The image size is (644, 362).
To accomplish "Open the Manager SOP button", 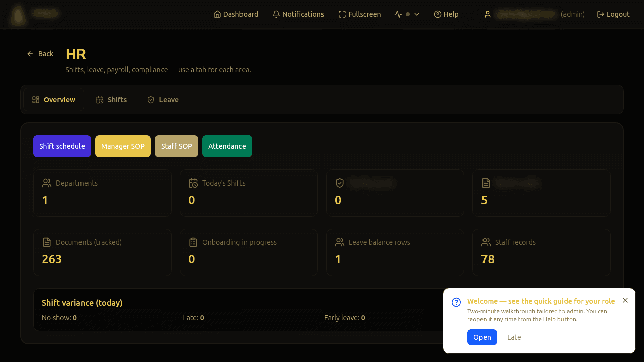I will pyautogui.click(x=123, y=146).
